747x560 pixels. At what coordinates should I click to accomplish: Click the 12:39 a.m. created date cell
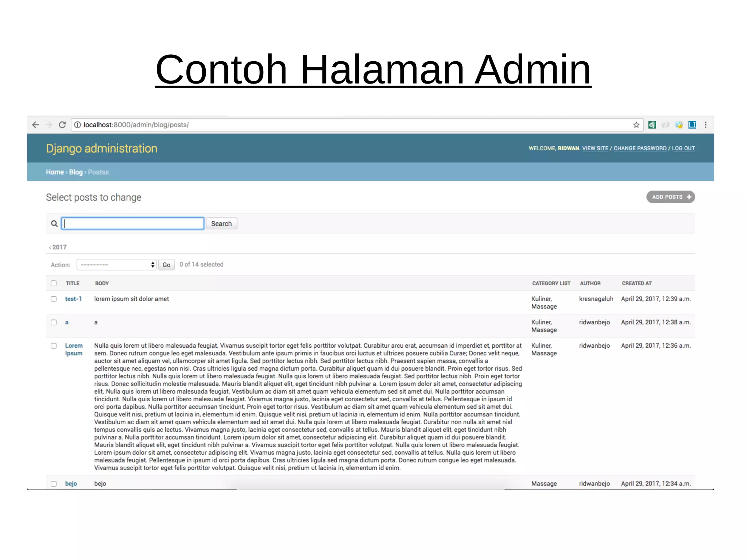[x=656, y=299]
